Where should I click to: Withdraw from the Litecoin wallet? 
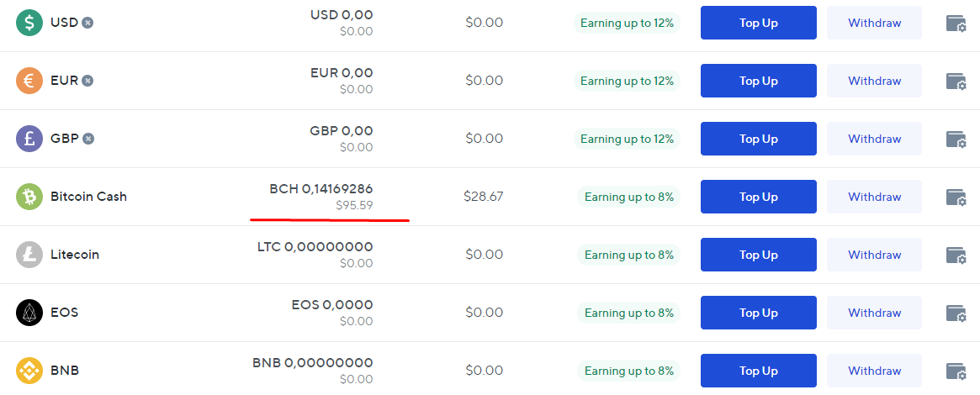874,255
